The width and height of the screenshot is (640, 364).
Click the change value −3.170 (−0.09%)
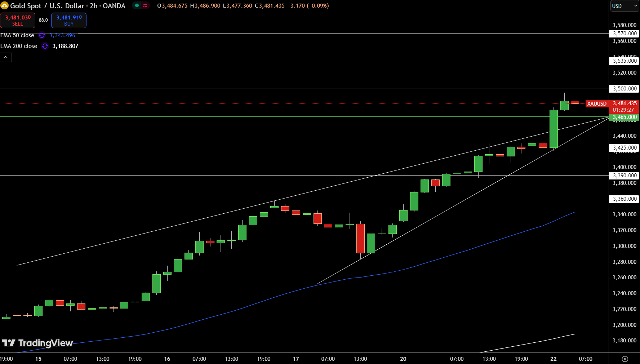click(308, 6)
